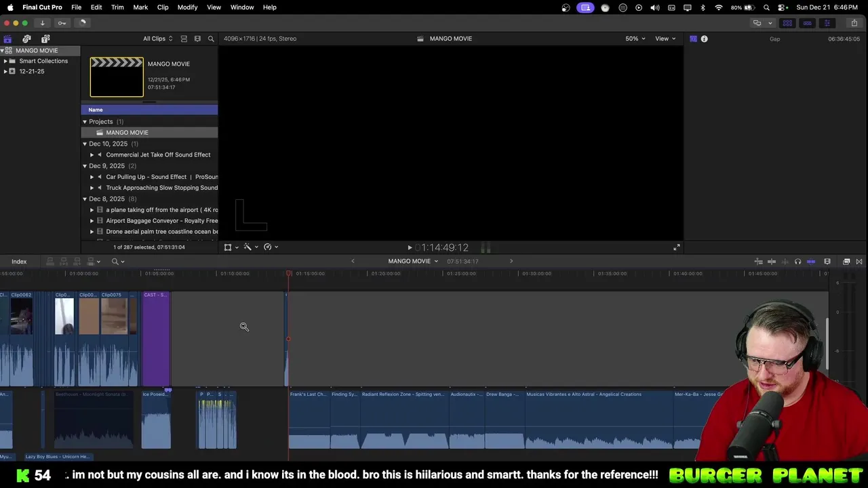This screenshot has width=868, height=488.
Task: Expand Smart Collections in the library sidebar
Action: 5,61
